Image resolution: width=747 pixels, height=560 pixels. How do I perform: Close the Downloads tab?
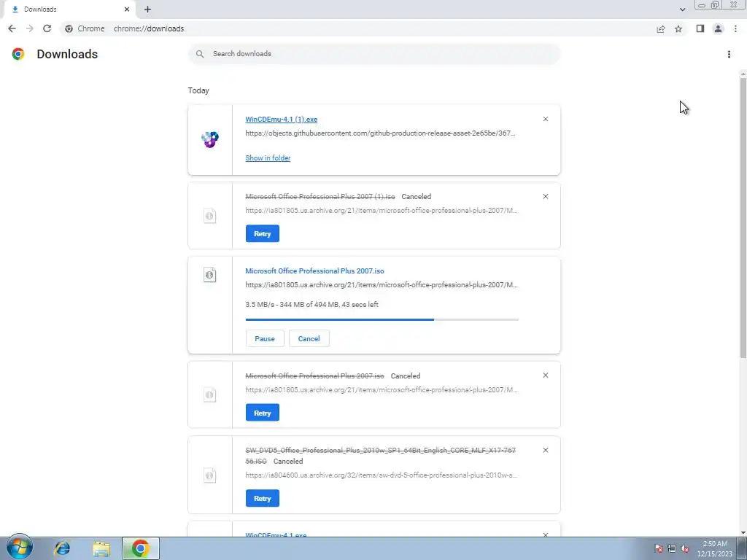click(x=127, y=9)
